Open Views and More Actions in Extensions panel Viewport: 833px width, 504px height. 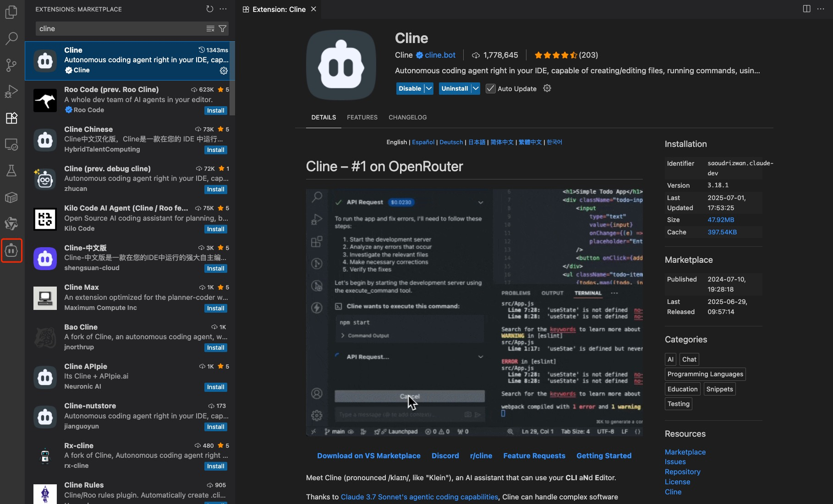point(223,9)
